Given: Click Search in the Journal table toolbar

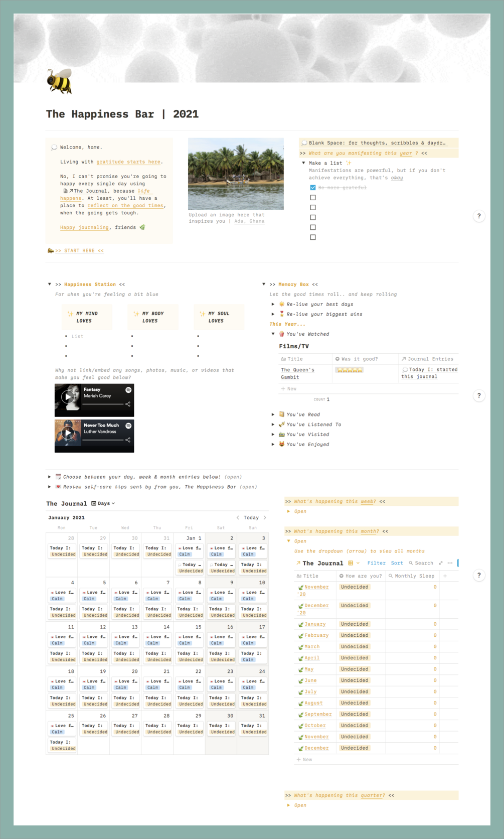Looking at the screenshot, I should coord(421,563).
